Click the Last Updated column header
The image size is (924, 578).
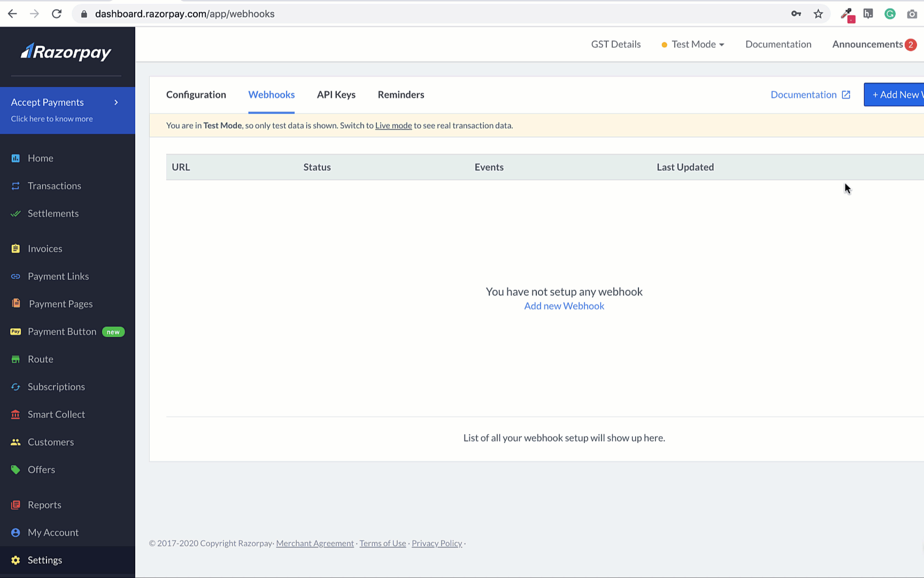pos(686,167)
